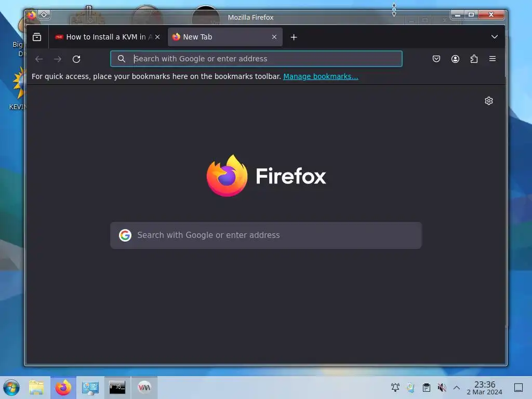Open the clipboard tray icon
Screen dimensions: 532x399
click(427, 388)
